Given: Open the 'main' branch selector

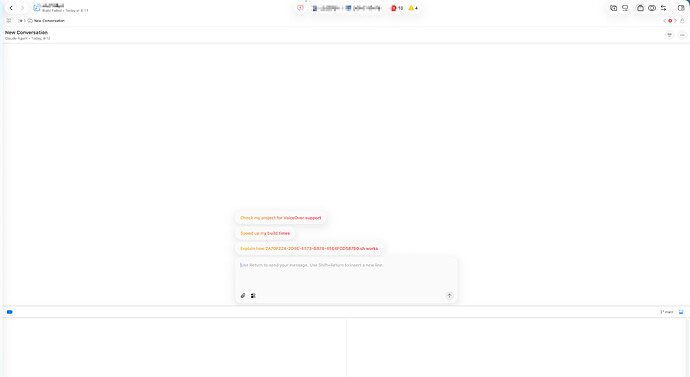Looking at the screenshot, I should pyautogui.click(x=667, y=312).
